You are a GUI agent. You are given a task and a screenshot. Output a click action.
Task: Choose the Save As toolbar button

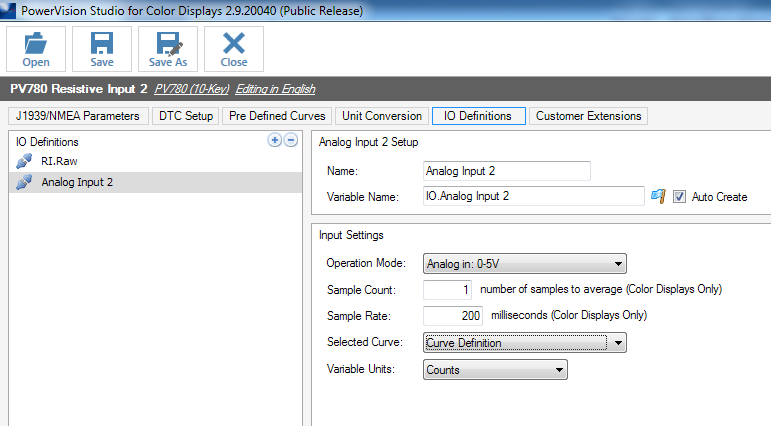(168, 49)
